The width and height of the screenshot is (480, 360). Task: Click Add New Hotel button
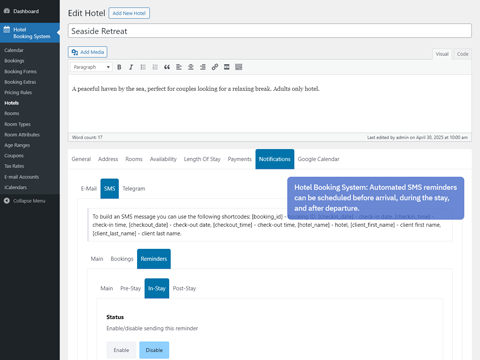coord(129,13)
